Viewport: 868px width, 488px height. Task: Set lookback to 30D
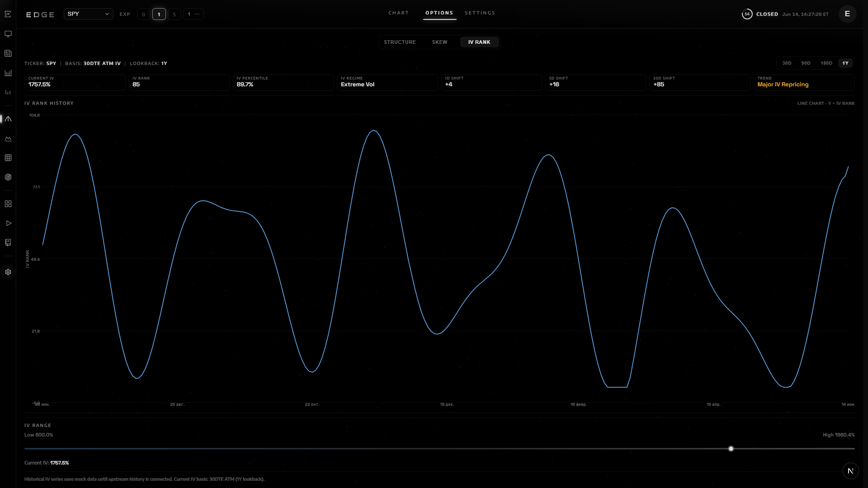pyautogui.click(x=787, y=63)
